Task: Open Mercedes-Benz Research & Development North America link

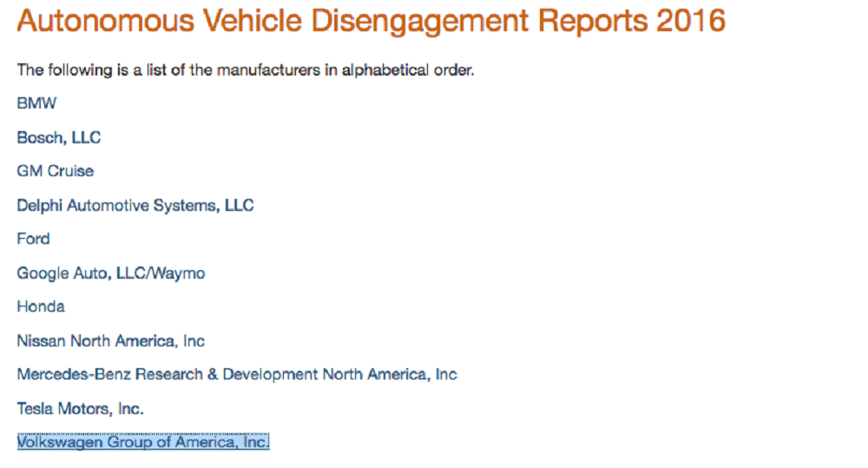Action: pos(237,375)
